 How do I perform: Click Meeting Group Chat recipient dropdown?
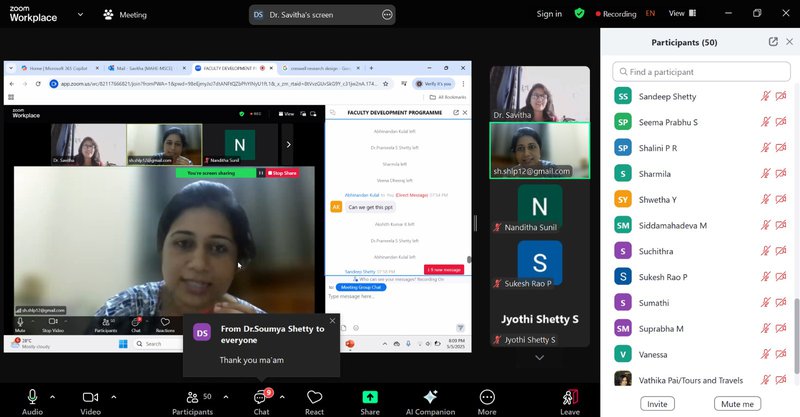click(x=361, y=287)
